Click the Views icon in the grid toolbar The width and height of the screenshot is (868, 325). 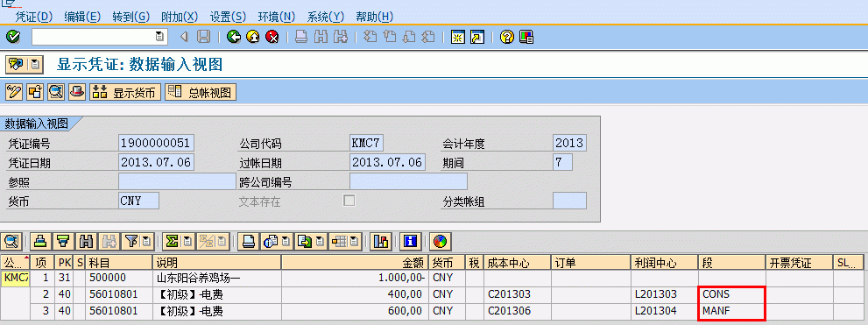(271, 242)
